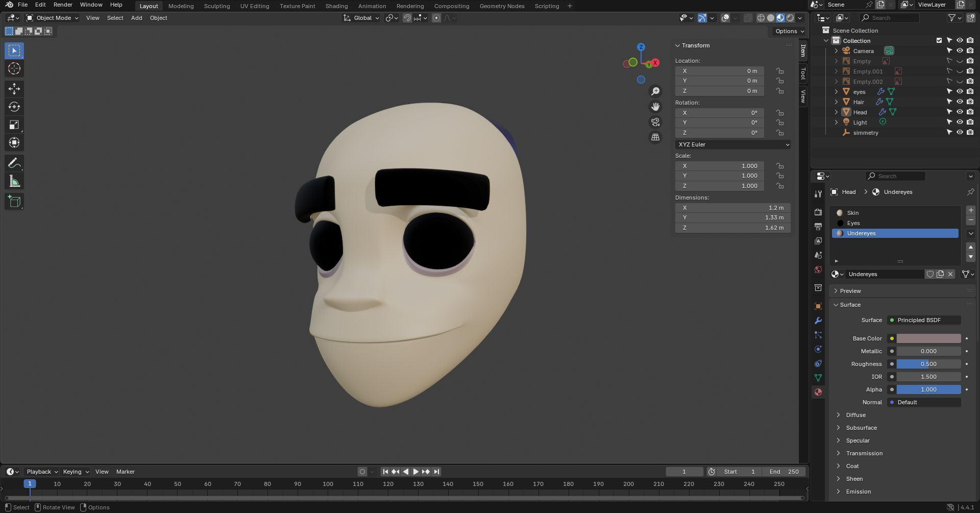Hide the Hair object in viewport
The width and height of the screenshot is (980, 513).
click(x=960, y=102)
